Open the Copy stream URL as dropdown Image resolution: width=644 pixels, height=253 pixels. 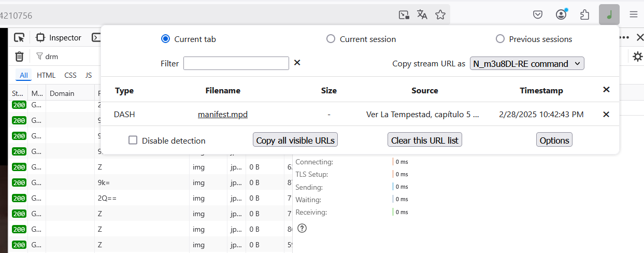(527, 63)
